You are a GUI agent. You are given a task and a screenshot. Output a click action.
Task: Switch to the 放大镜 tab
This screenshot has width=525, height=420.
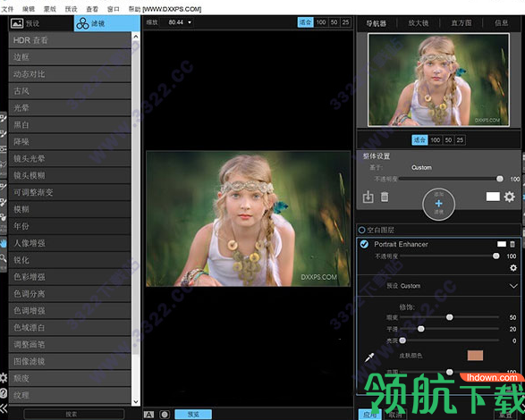(x=419, y=23)
